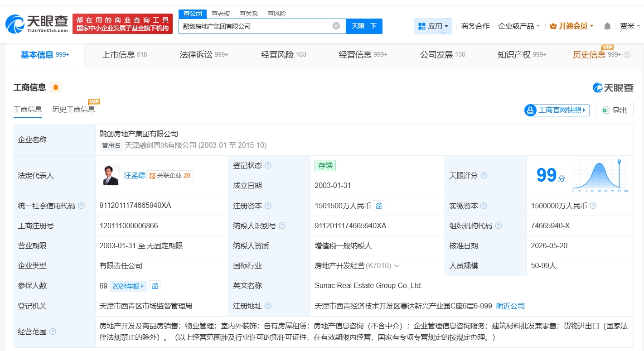Click the 关联企业 28 badge
Image resolution: width=644 pixels, height=351 pixels.
coord(169,175)
